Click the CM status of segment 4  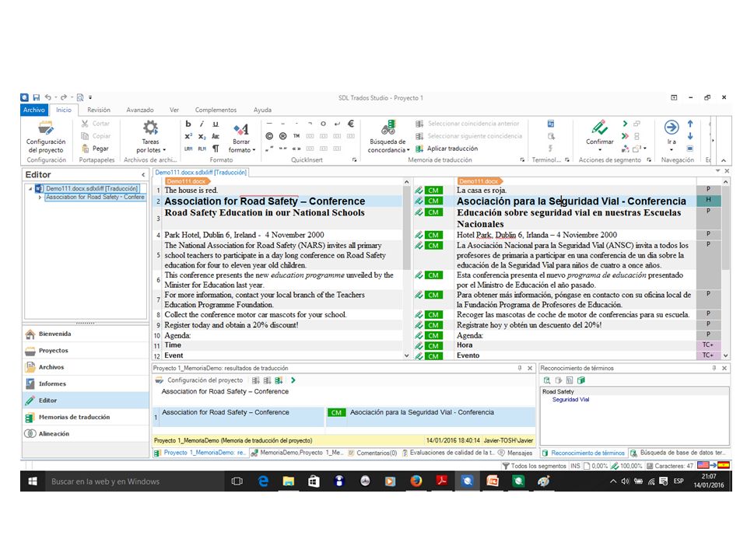pos(433,235)
